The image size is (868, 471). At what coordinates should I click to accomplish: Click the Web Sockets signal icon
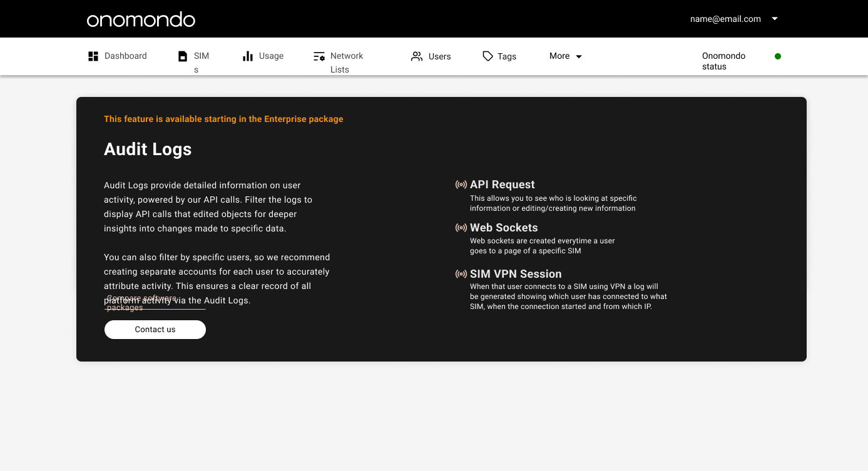[461, 228]
